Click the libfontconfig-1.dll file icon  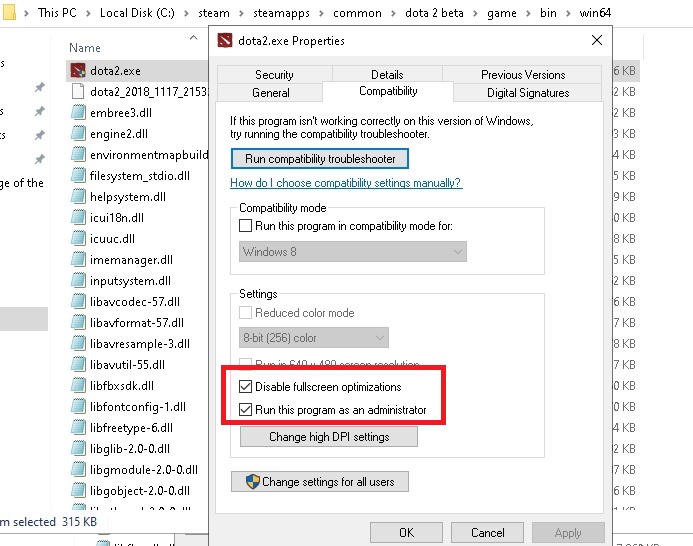point(78,406)
